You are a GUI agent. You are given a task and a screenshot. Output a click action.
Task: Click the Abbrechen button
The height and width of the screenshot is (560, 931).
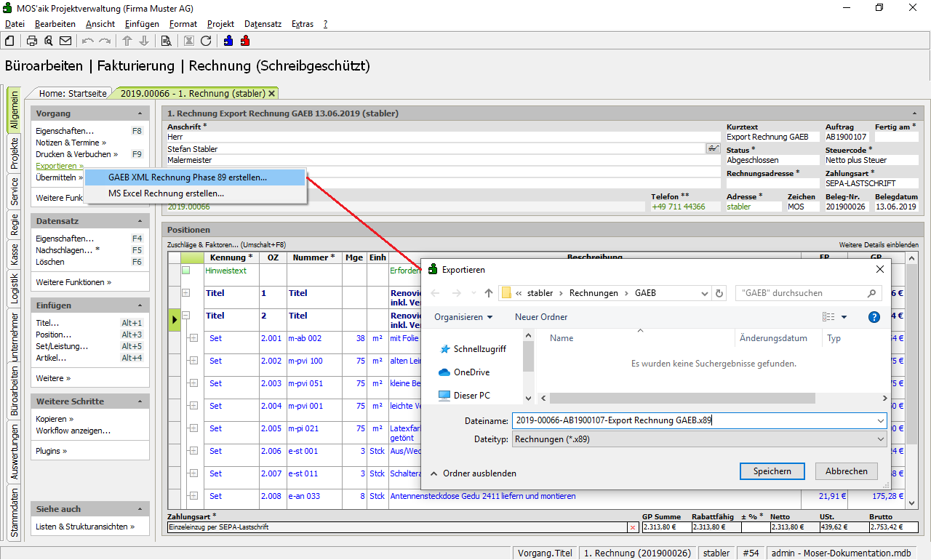pyautogui.click(x=846, y=471)
